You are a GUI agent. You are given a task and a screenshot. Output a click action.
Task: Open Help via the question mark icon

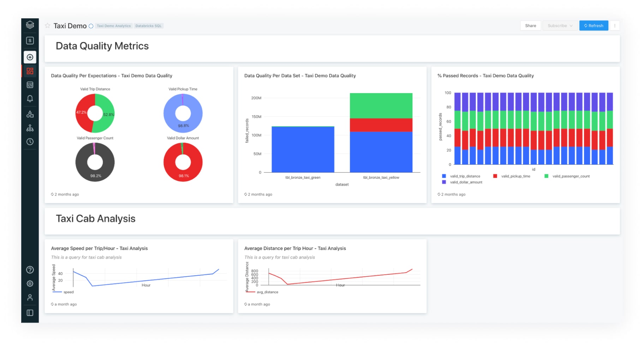tap(30, 270)
